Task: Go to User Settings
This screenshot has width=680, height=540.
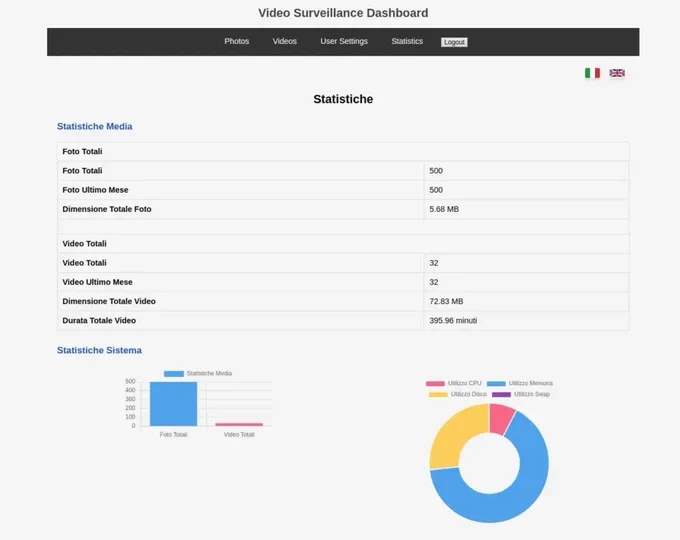Action: pos(344,41)
